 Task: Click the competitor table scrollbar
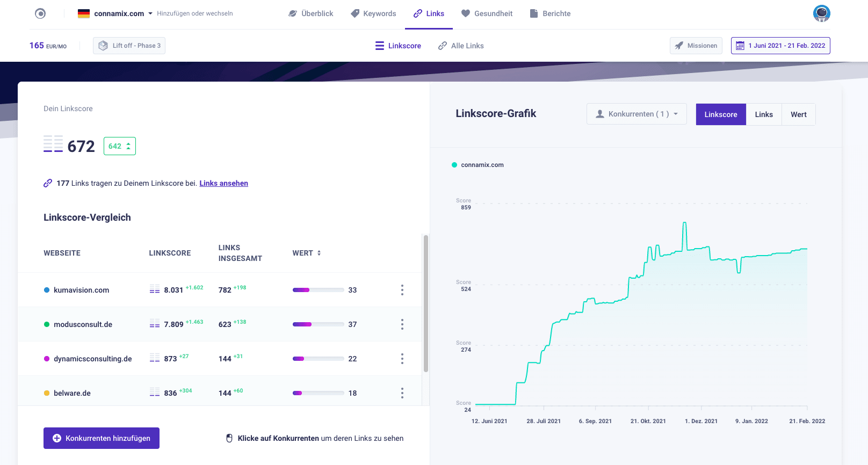tap(426, 303)
